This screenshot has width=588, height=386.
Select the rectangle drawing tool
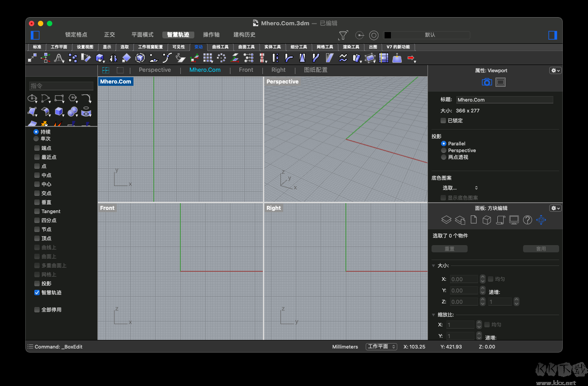(x=60, y=98)
